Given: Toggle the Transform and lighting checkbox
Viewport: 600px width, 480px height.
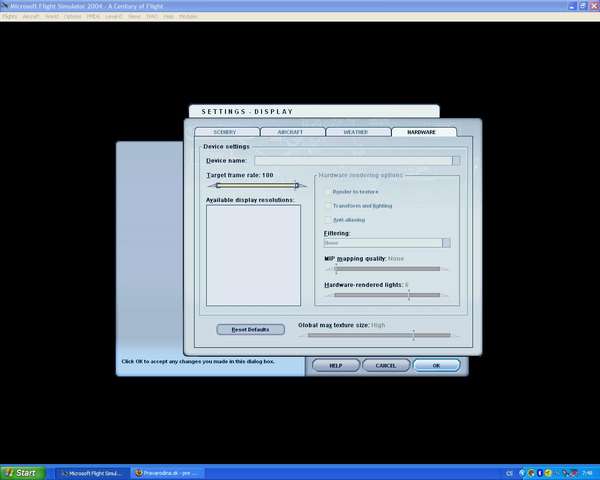Looking at the screenshot, I should [328, 206].
